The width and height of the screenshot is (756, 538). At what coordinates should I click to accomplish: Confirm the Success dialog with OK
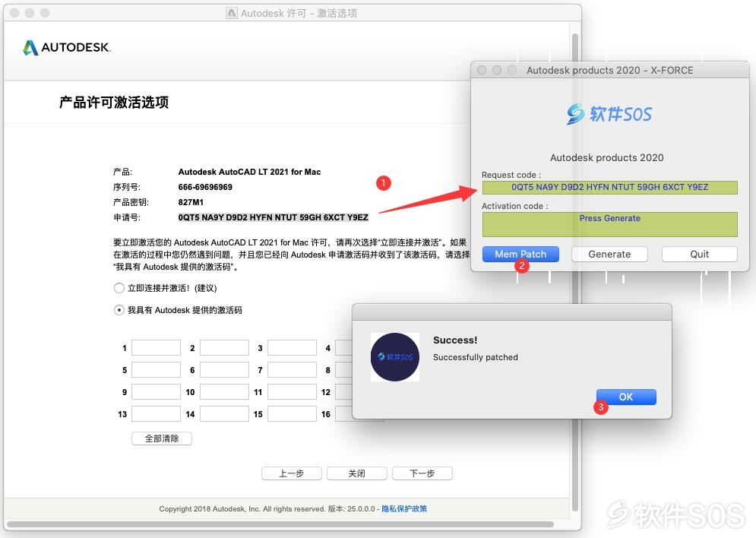[626, 397]
